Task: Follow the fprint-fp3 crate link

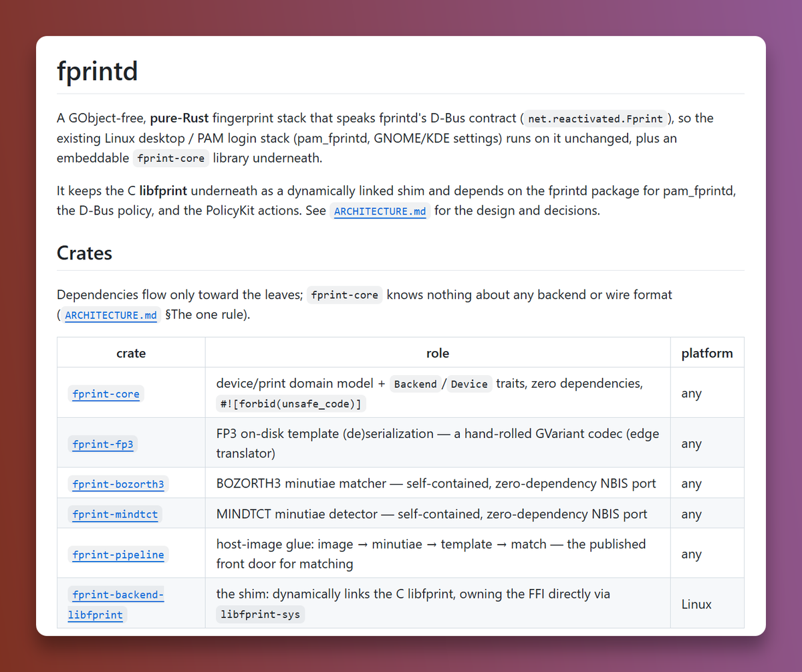Action: point(103,444)
